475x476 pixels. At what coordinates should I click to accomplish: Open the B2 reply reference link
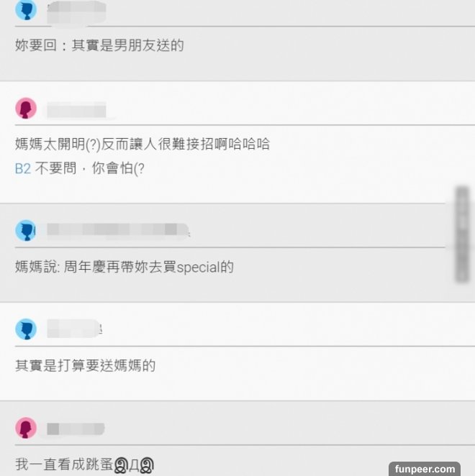(23, 168)
